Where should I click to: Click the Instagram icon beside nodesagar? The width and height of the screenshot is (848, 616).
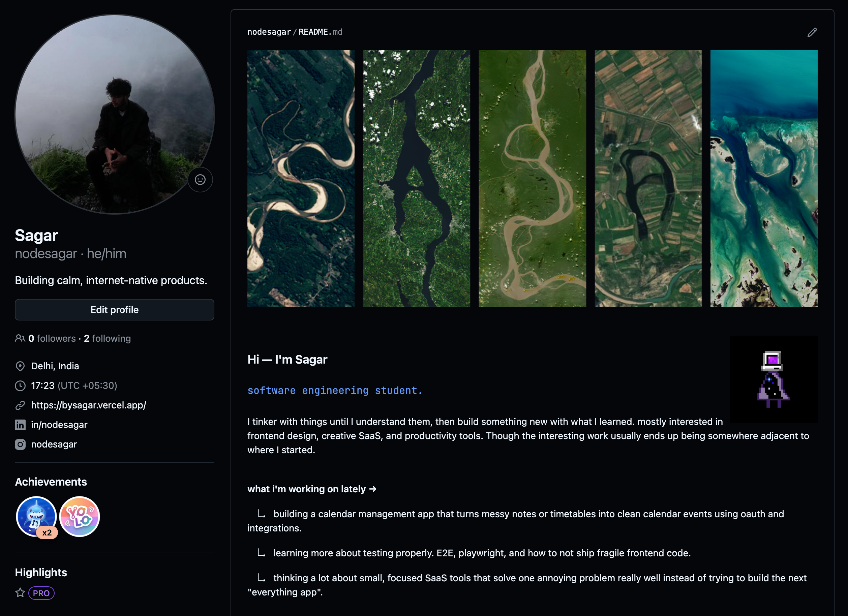(x=20, y=444)
